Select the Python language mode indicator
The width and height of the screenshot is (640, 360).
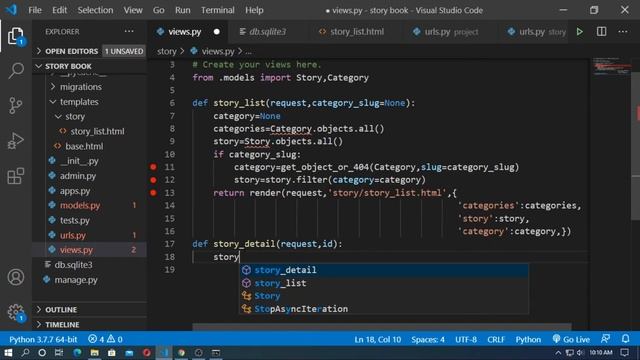528,339
